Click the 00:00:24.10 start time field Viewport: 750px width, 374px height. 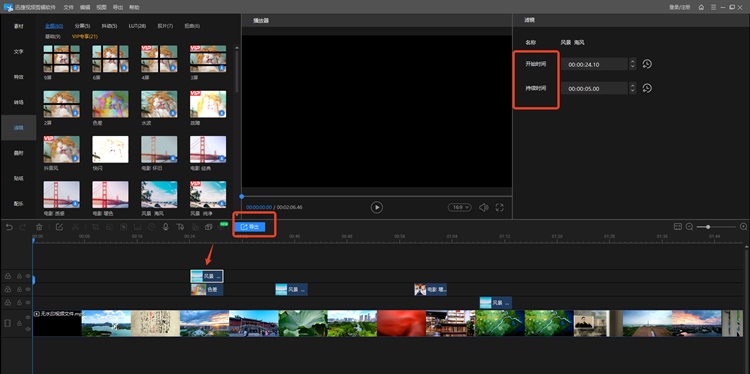pos(594,64)
